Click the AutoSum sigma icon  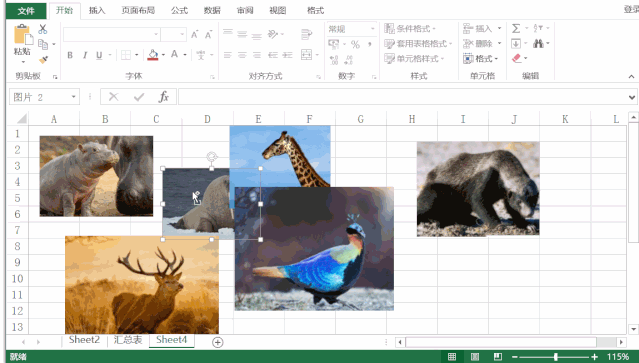516,29
